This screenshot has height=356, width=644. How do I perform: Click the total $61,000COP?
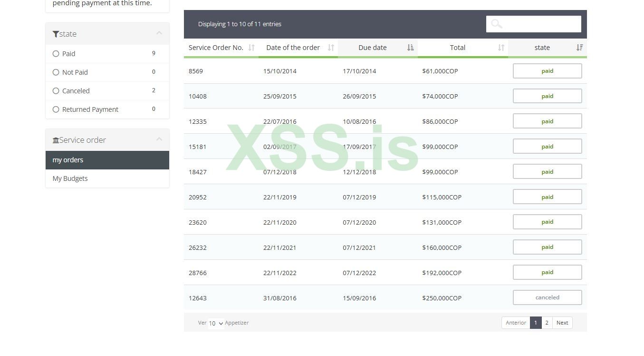pos(440,71)
